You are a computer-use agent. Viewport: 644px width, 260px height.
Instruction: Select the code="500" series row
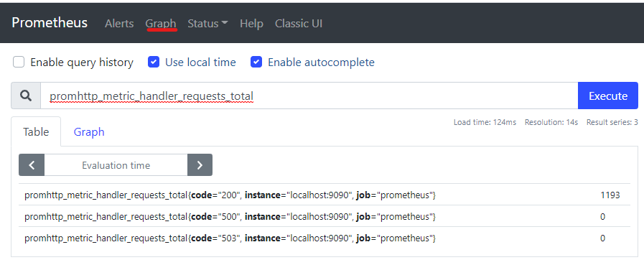tap(325, 216)
